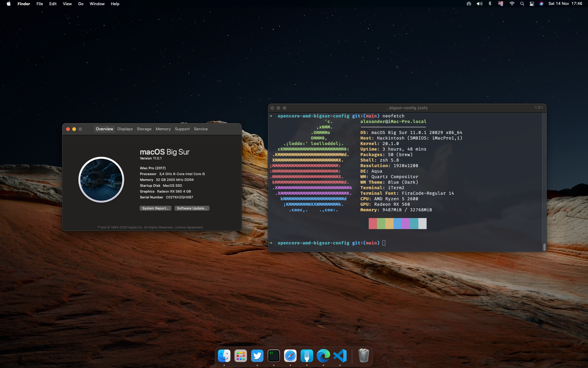Open the Go menu
The image size is (588, 368).
pyautogui.click(x=81, y=4)
